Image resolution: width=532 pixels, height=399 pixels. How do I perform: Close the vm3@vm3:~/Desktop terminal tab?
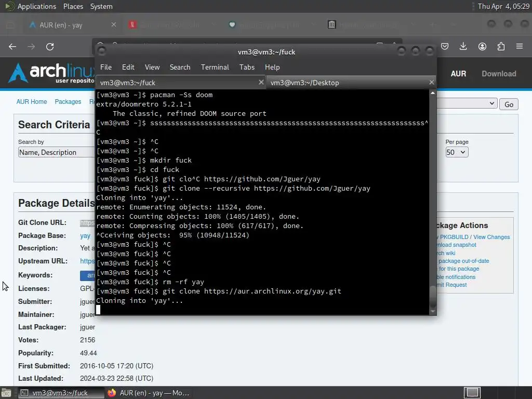[x=432, y=82]
